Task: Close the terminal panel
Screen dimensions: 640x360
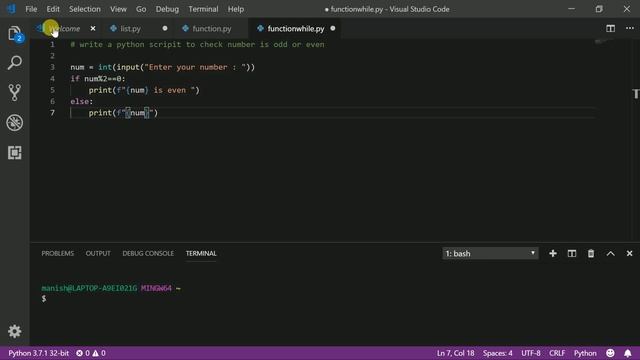Action: (629, 253)
